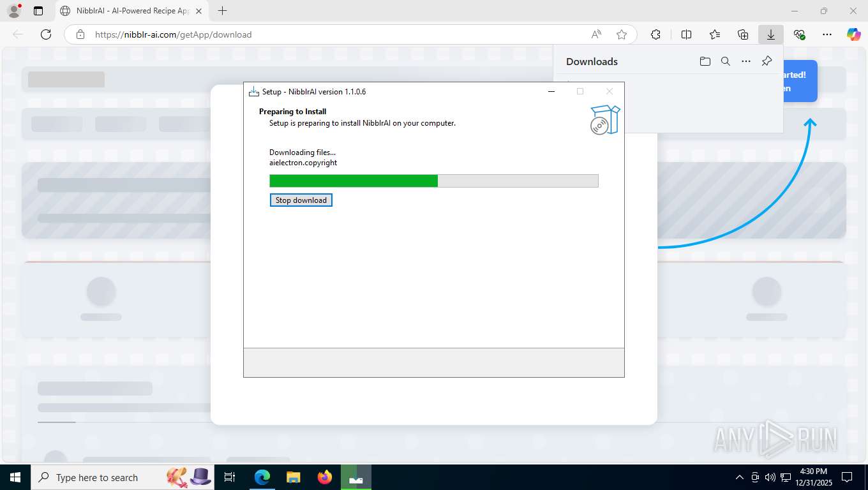Show hidden system tray icons
Viewport: 868px width, 490px height.
pyautogui.click(x=740, y=477)
